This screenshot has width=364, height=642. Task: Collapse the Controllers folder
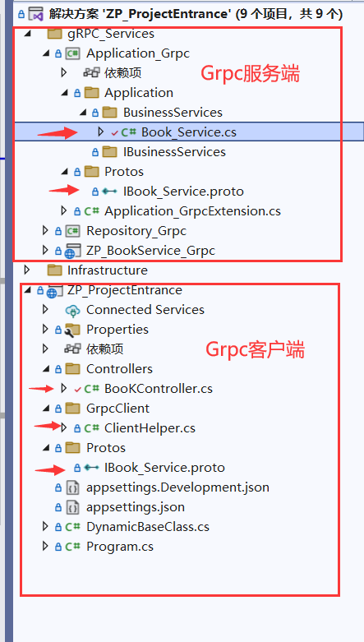pyautogui.click(x=46, y=369)
